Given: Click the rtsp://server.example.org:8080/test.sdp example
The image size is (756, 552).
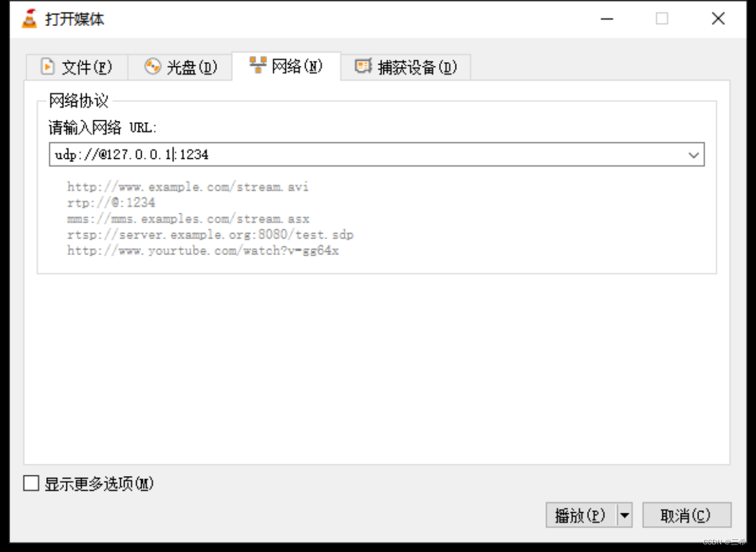Looking at the screenshot, I should 210,234.
